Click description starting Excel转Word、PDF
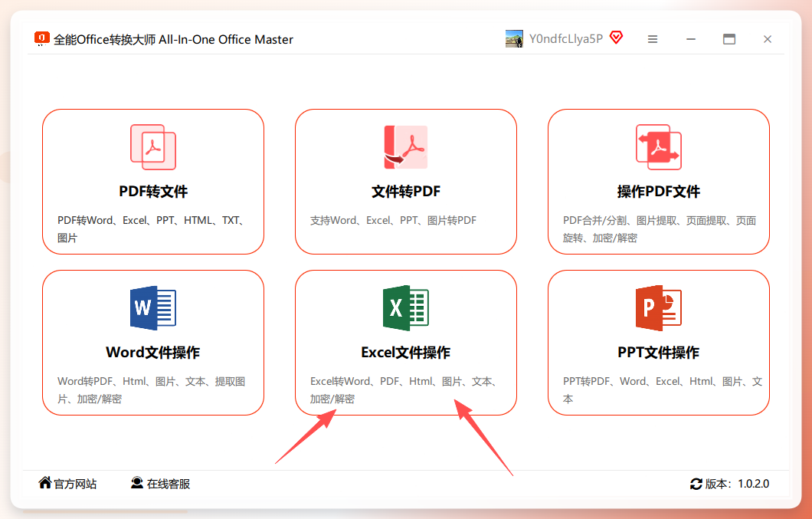This screenshot has height=519, width=812. point(404,390)
